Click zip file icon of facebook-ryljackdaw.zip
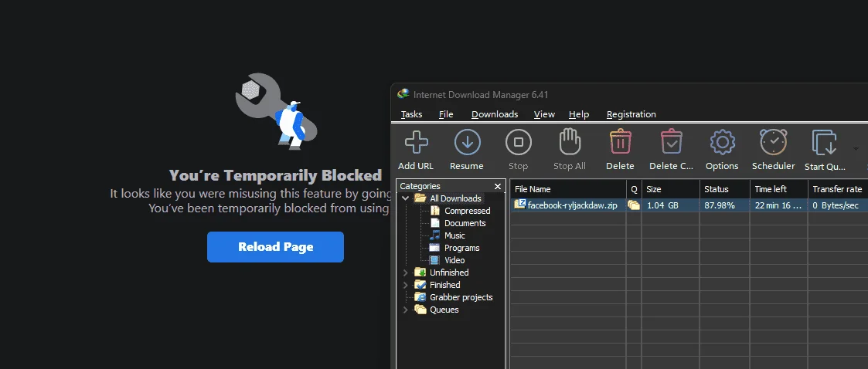Screen dimensions: 868x369 pyautogui.click(x=519, y=205)
